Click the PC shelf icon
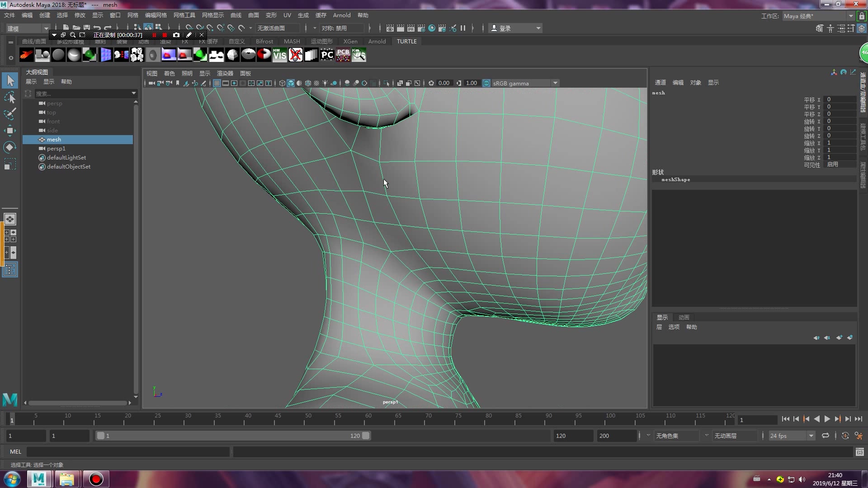The height and width of the screenshot is (488, 868). pyautogui.click(x=327, y=55)
